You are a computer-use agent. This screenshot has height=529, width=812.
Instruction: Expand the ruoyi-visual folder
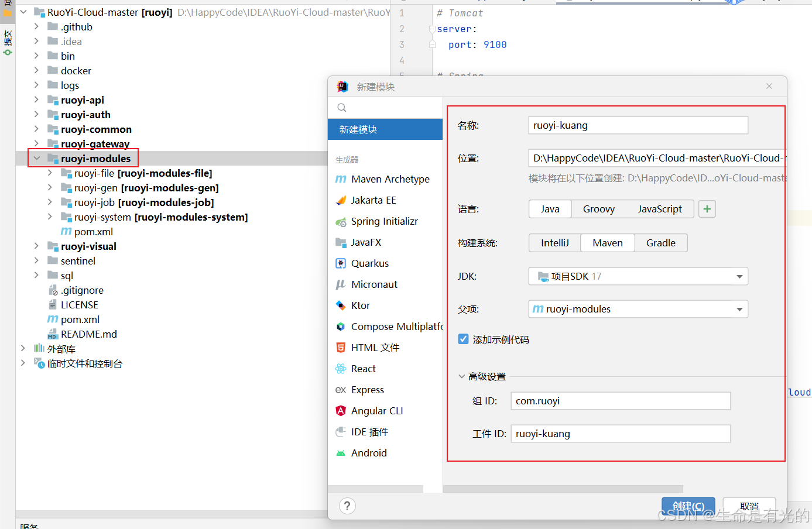36,246
